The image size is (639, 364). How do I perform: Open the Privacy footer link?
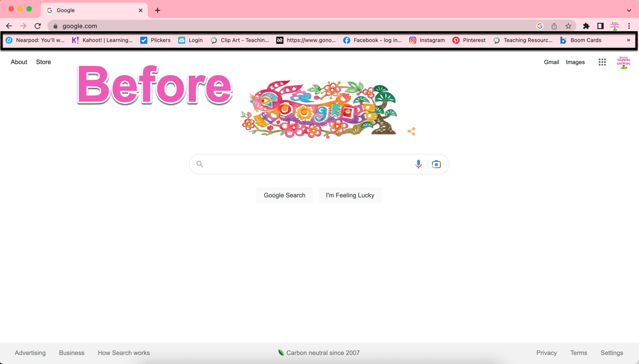pos(547,353)
